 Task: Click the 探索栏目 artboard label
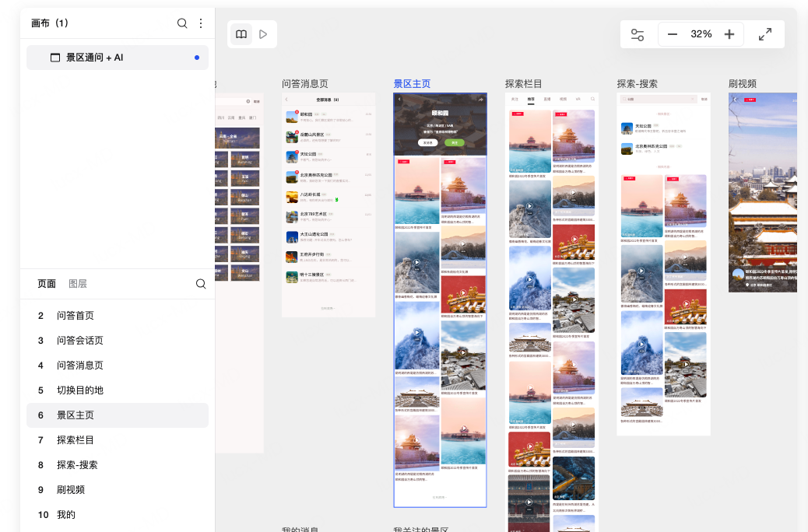coord(524,84)
